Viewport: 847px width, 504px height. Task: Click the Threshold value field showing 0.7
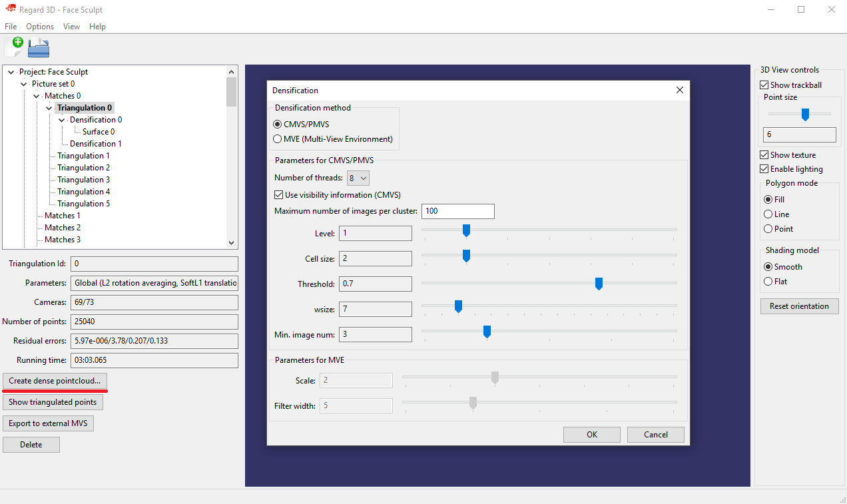pyautogui.click(x=376, y=284)
